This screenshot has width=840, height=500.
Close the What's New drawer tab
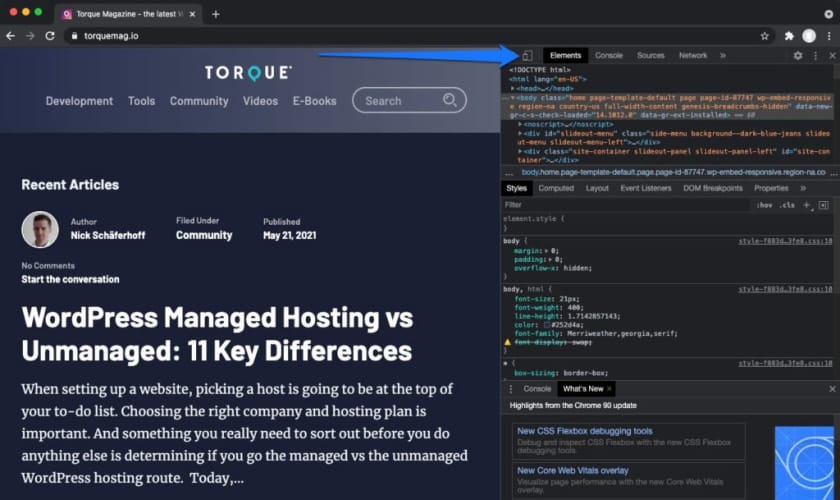[x=609, y=389]
